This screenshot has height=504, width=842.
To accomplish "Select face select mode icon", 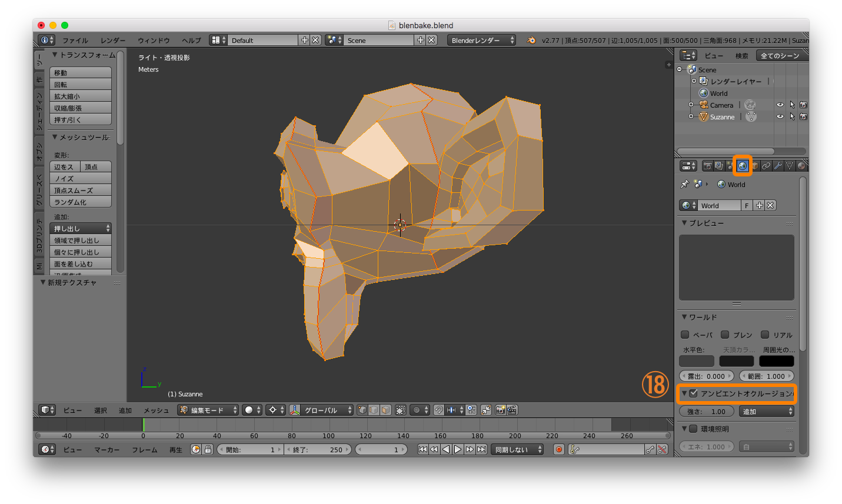I will click(385, 410).
